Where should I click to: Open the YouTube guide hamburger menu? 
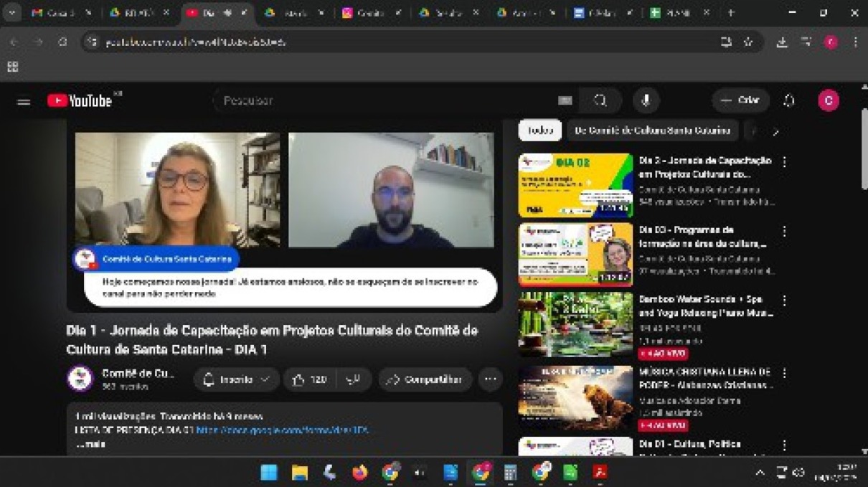pyautogui.click(x=24, y=102)
